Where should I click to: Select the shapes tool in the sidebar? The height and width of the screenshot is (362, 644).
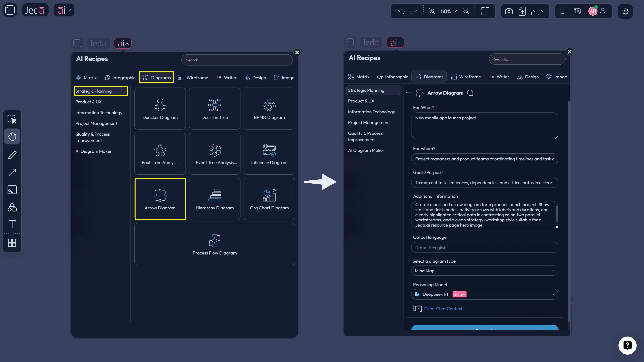[x=12, y=207]
